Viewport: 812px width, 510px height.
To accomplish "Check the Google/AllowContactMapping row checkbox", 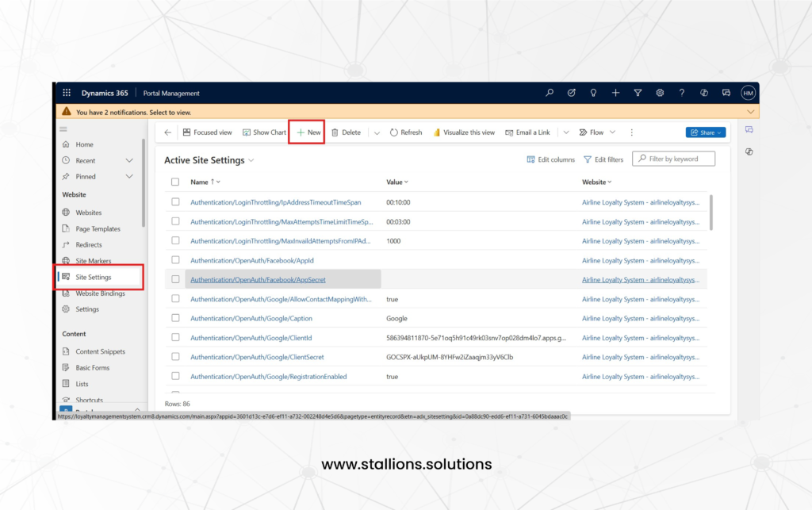I will [175, 299].
